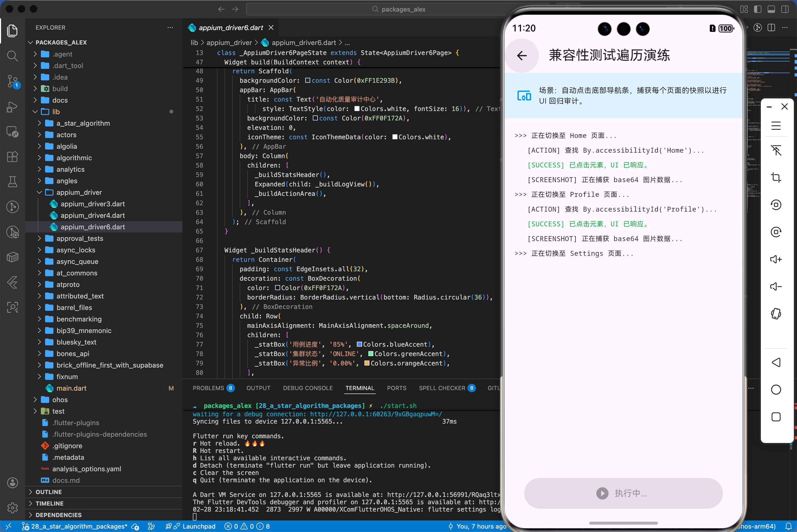Viewport: 797px width, 532px height.
Task: Switch to the DEBUG CONSOLE tab
Action: click(x=308, y=388)
